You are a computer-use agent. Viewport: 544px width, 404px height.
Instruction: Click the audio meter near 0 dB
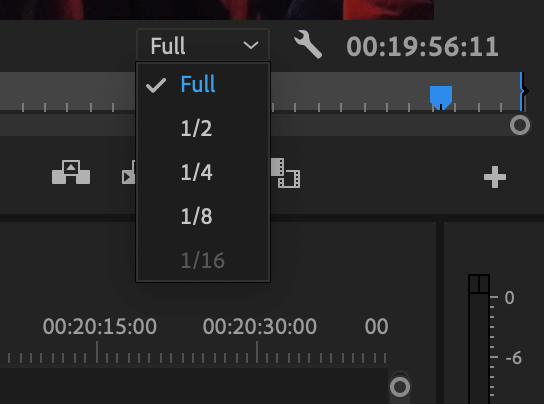coord(479,297)
